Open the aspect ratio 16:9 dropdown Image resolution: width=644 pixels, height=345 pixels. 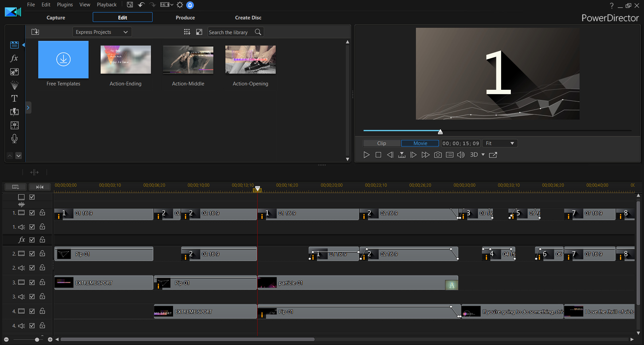point(167,5)
